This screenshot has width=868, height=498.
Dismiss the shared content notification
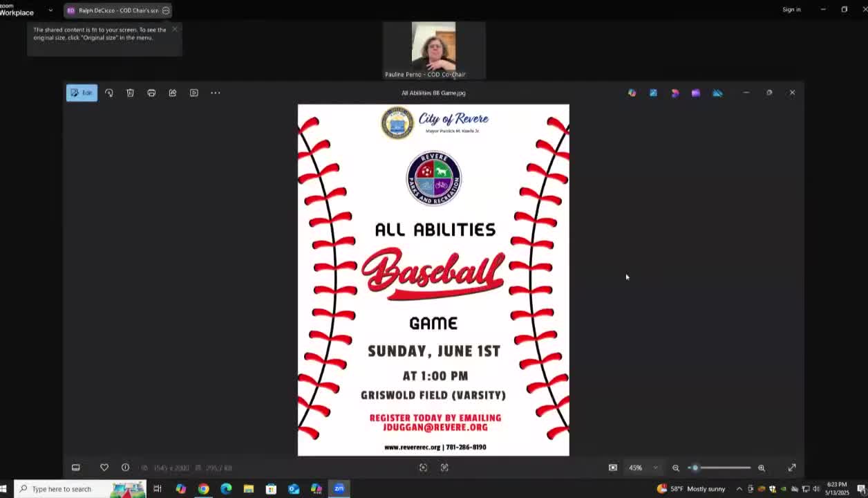pyautogui.click(x=175, y=29)
